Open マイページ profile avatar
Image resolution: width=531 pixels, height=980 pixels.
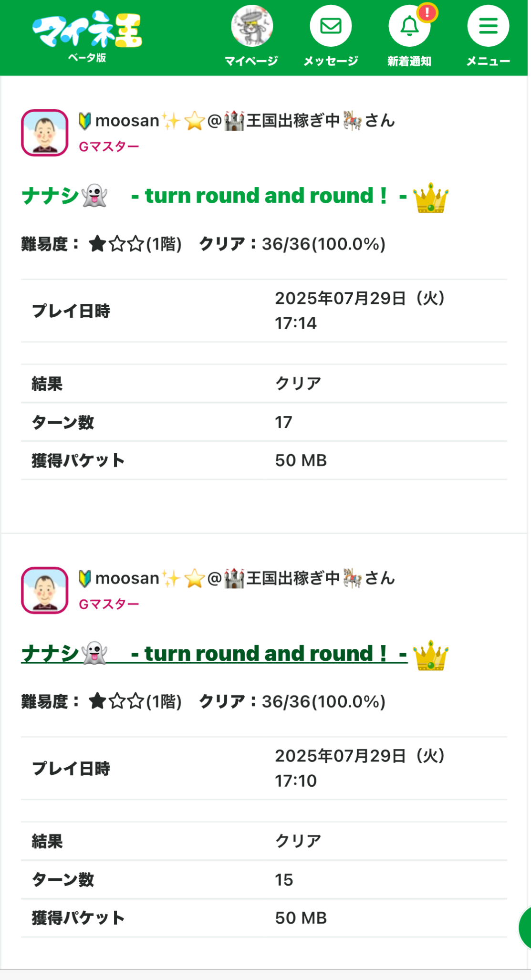pos(252,26)
